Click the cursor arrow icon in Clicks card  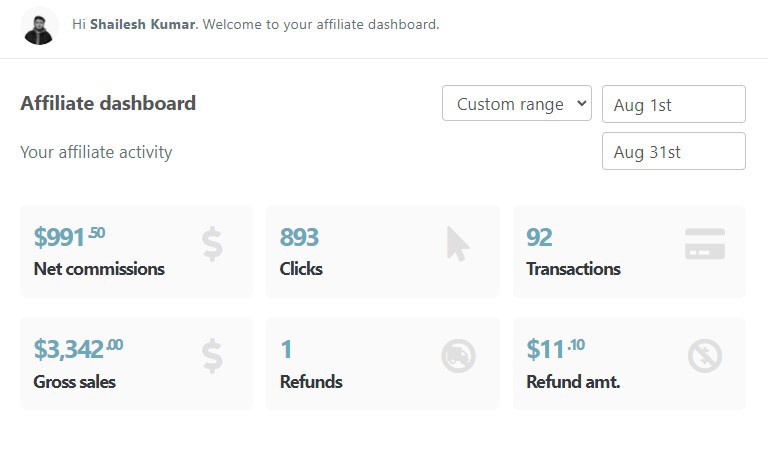point(458,243)
